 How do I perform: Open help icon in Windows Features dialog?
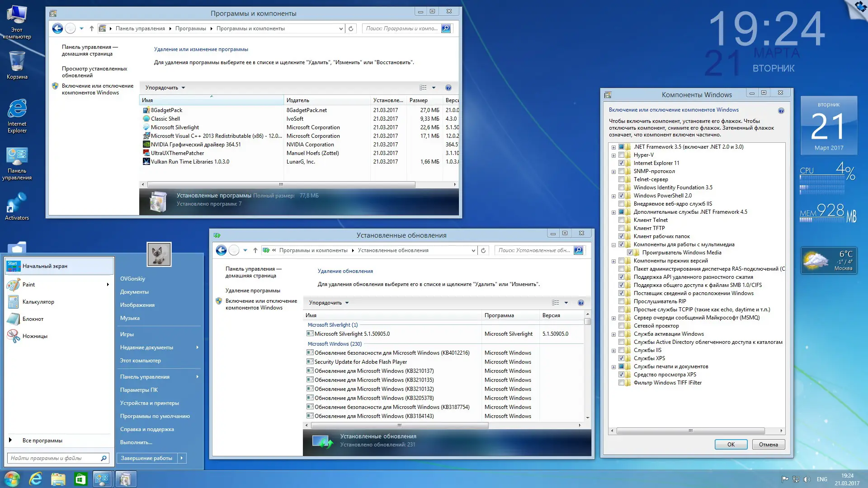pos(781,111)
